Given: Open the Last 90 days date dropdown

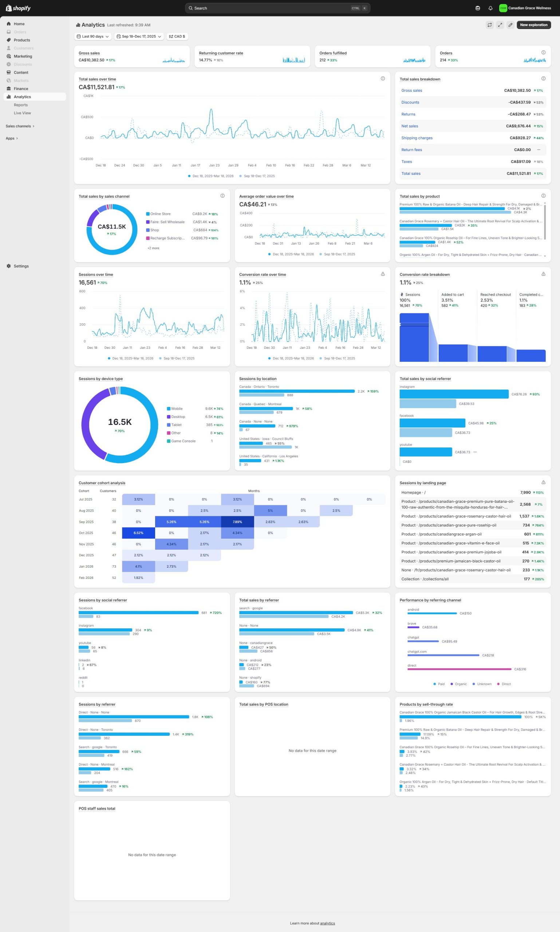Looking at the screenshot, I should click(x=93, y=37).
